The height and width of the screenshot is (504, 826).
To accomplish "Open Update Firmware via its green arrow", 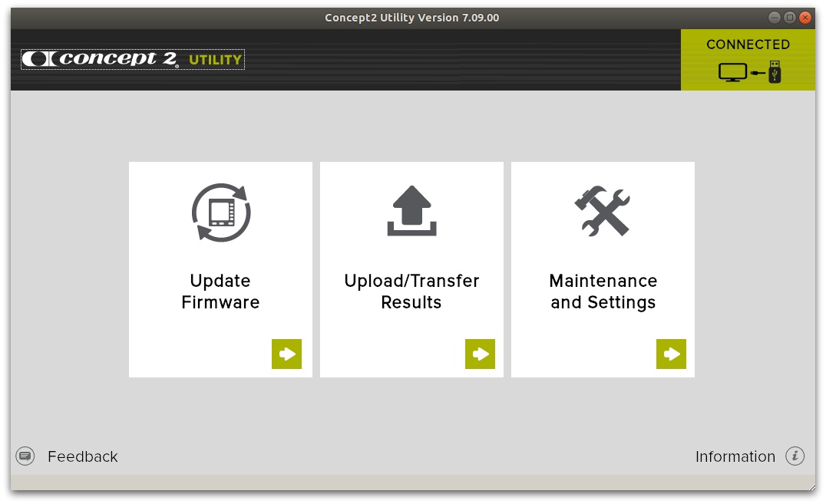I will coord(286,354).
